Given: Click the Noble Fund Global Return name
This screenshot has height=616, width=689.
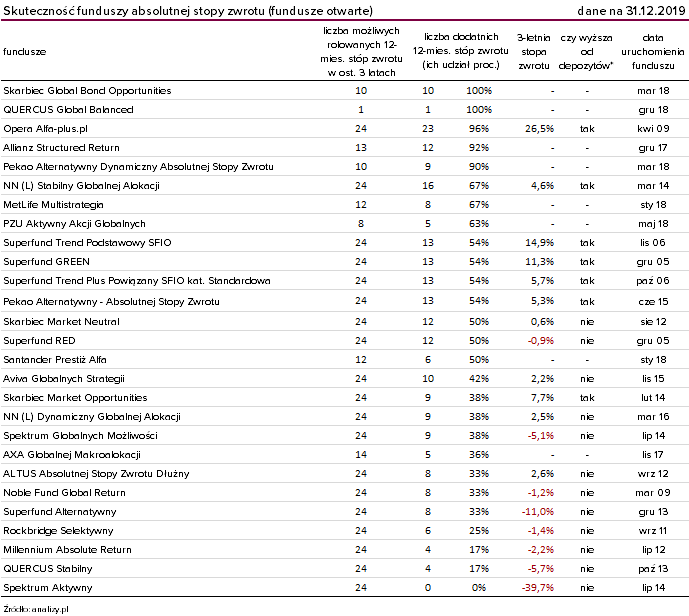Looking at the screenshot, I should click(64, 493).
